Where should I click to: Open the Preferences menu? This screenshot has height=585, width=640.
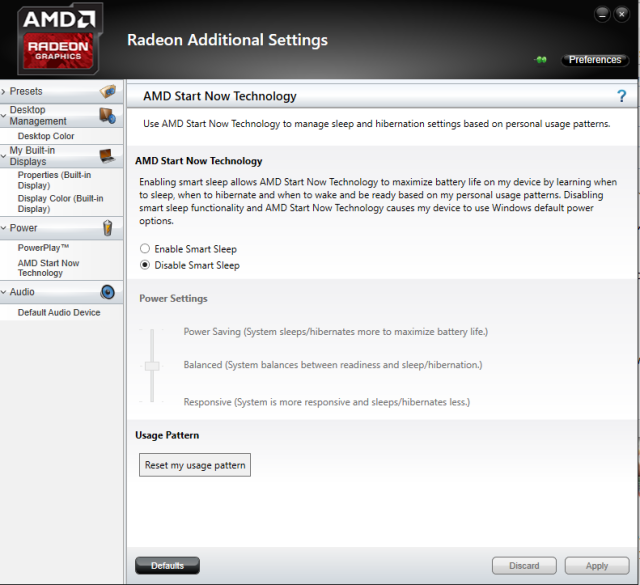[x=595, y=60]
